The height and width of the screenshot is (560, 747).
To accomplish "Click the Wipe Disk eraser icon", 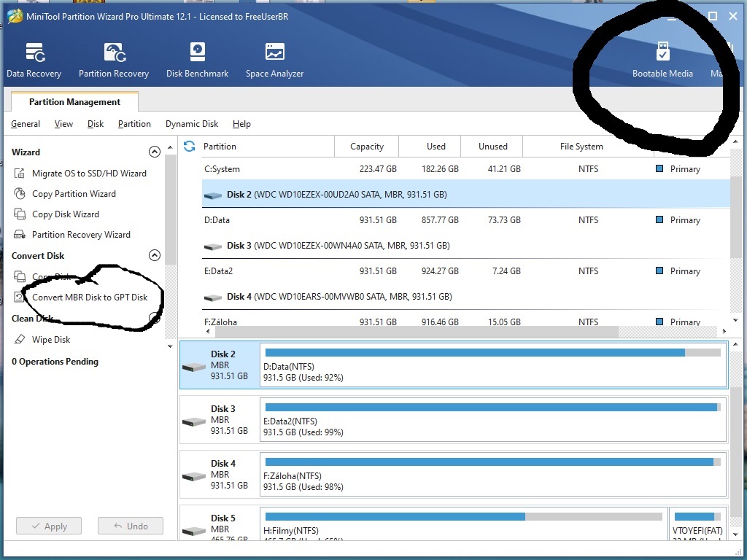I will point(20,339).
